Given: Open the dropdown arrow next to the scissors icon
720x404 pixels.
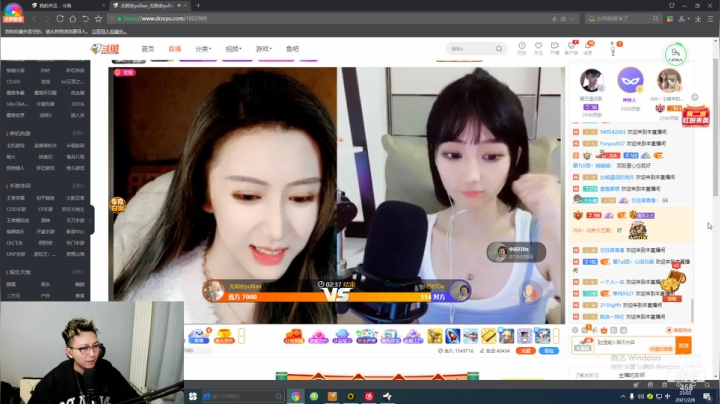Looking at the screenshot, I should pos(689,19).
